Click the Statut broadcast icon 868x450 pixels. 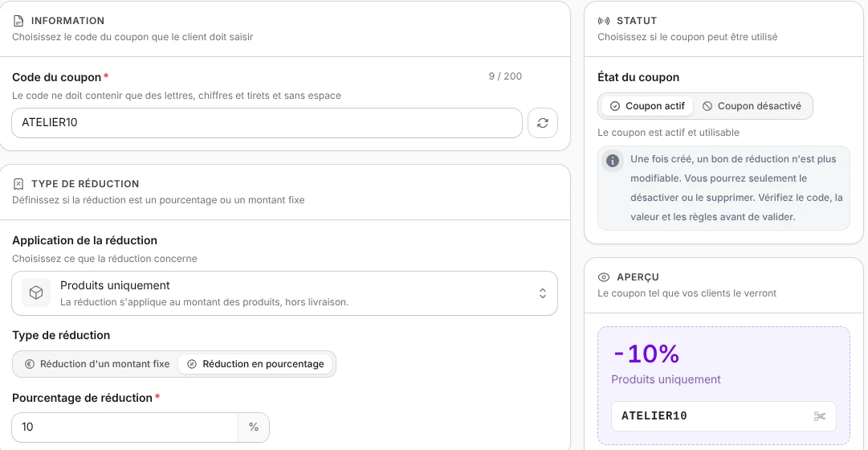coord(604,21)
